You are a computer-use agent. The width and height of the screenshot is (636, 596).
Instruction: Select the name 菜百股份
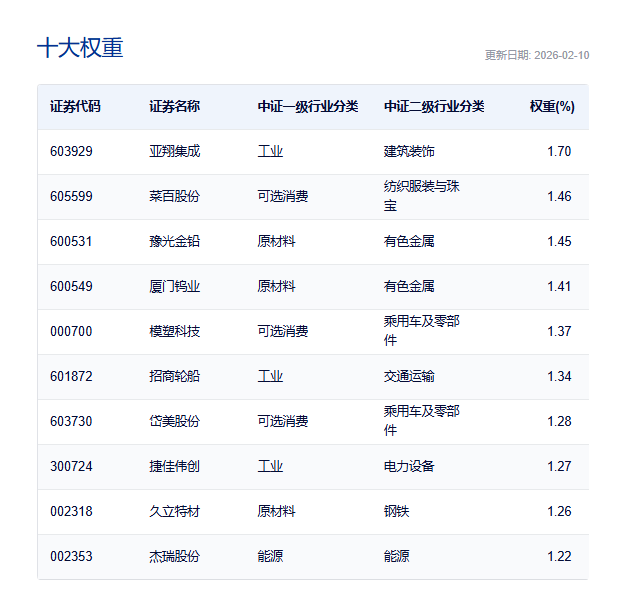pyautogui.click(x=174, y=196)
